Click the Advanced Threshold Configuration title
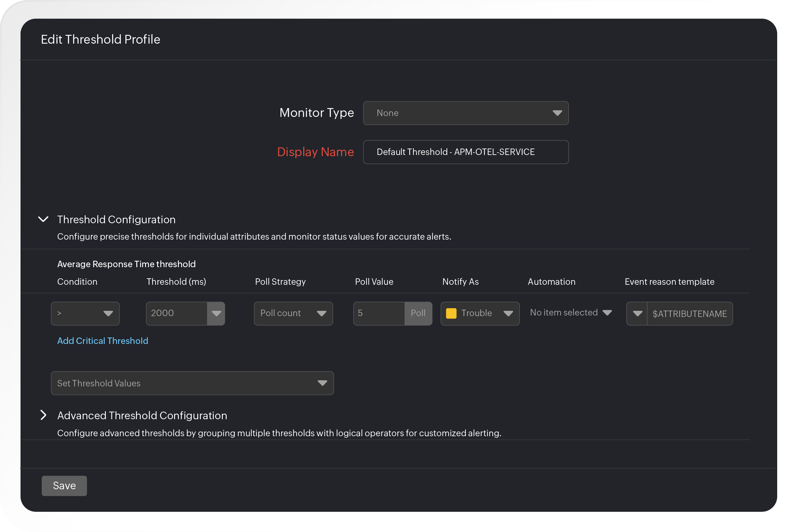 pyautogui.click(x=142, y=415)
